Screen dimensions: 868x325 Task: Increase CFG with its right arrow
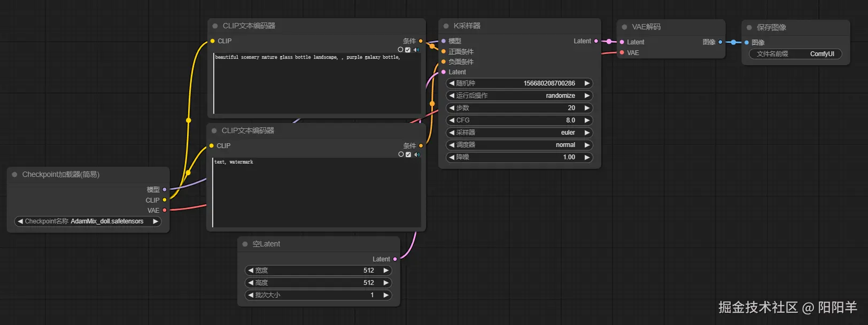587,120
